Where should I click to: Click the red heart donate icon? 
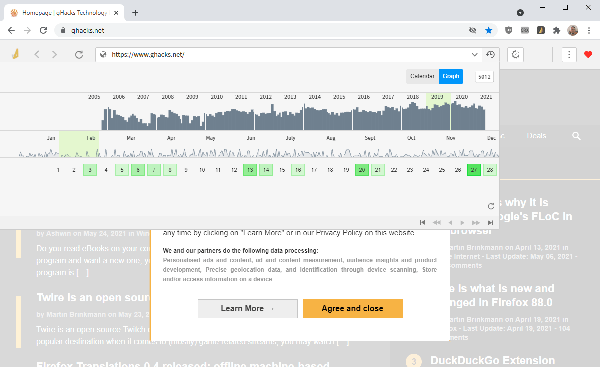(x=588, y=55)
